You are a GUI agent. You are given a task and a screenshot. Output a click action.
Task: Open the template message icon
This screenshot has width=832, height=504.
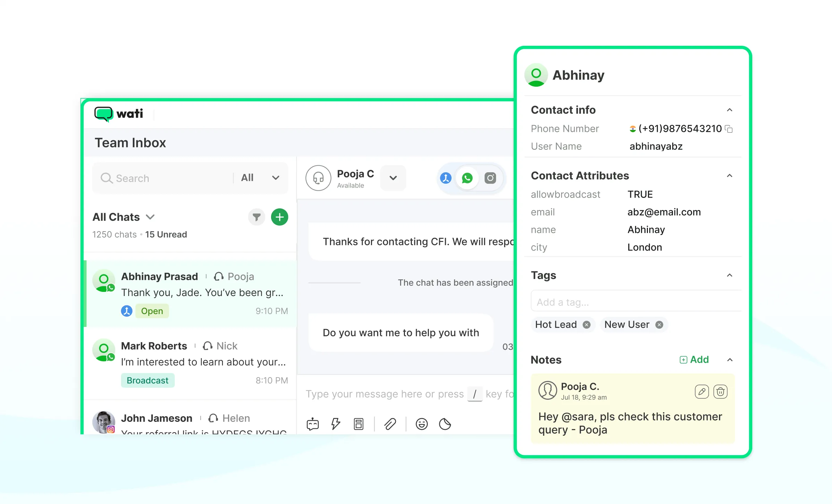(358, 424)
